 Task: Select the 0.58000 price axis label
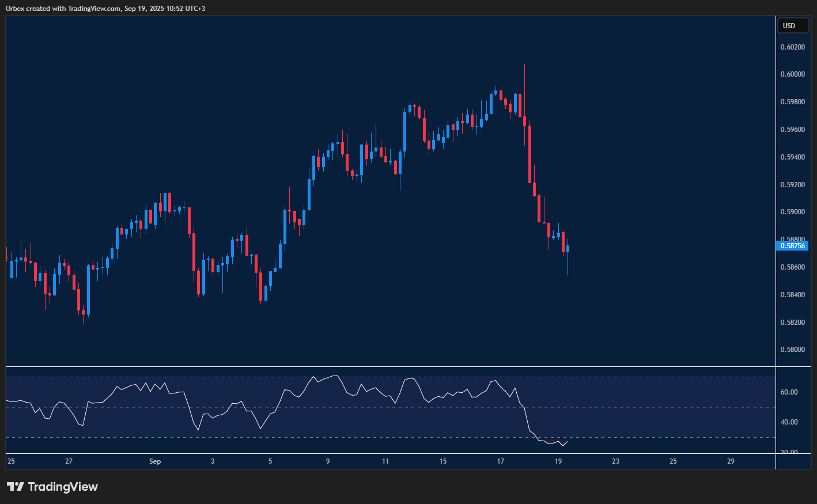[792, 350]
